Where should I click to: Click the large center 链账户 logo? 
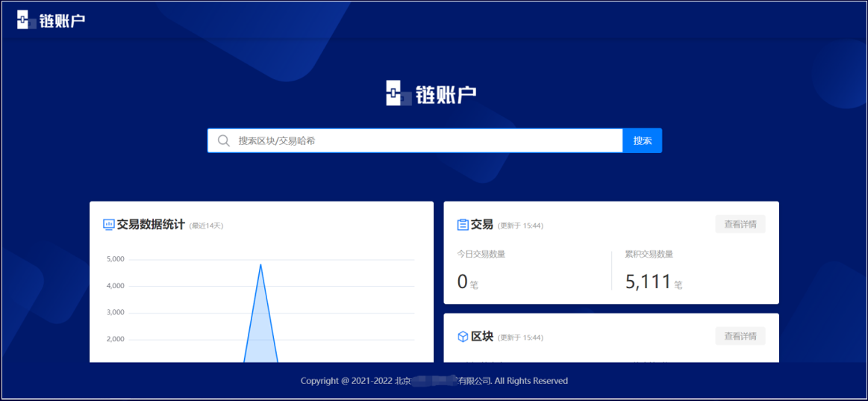pos(431,93)
